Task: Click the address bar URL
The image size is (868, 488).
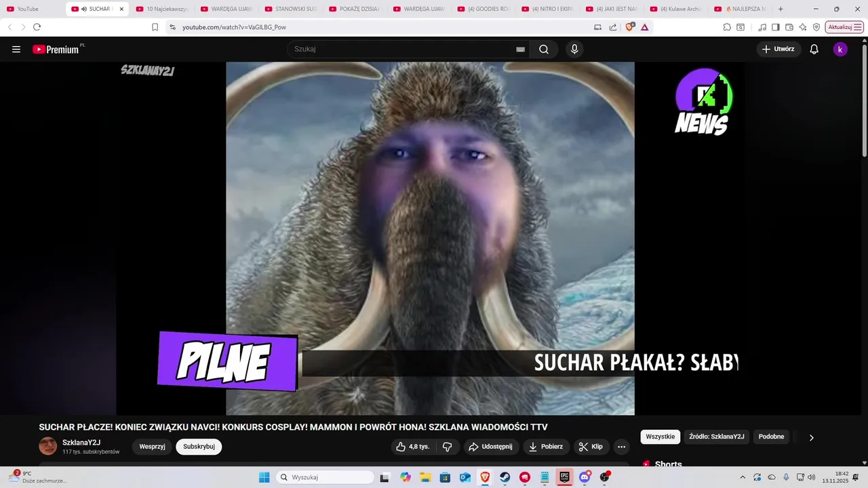Action: coord(234,27)
